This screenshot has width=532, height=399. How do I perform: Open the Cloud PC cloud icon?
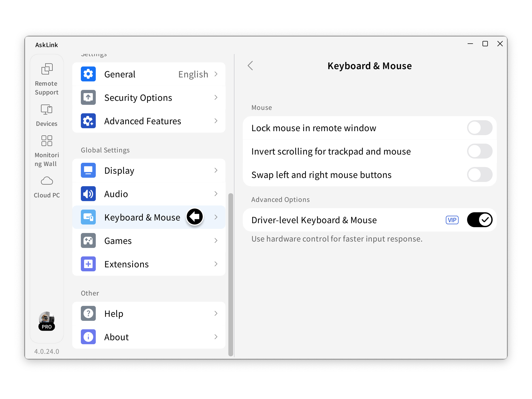[47, 181]
